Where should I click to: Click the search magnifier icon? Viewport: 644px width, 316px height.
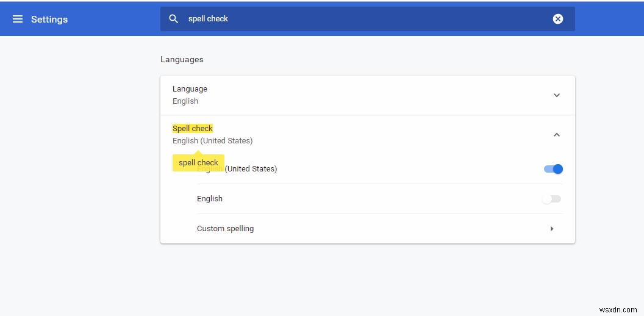pyautogui.click(x=174, y=19)
